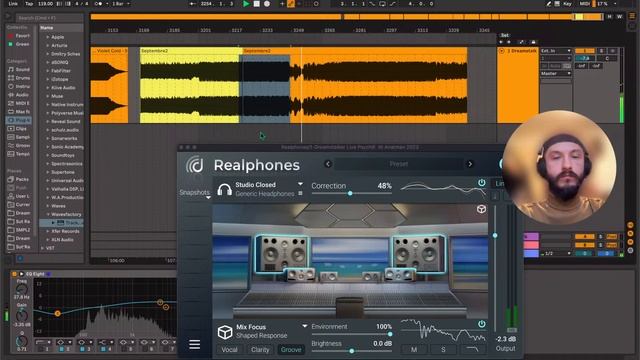Image resolution: width=640 pixels, height=360 pixels.
Task: Click the browser search field
Action: click(x=49, y=18)
